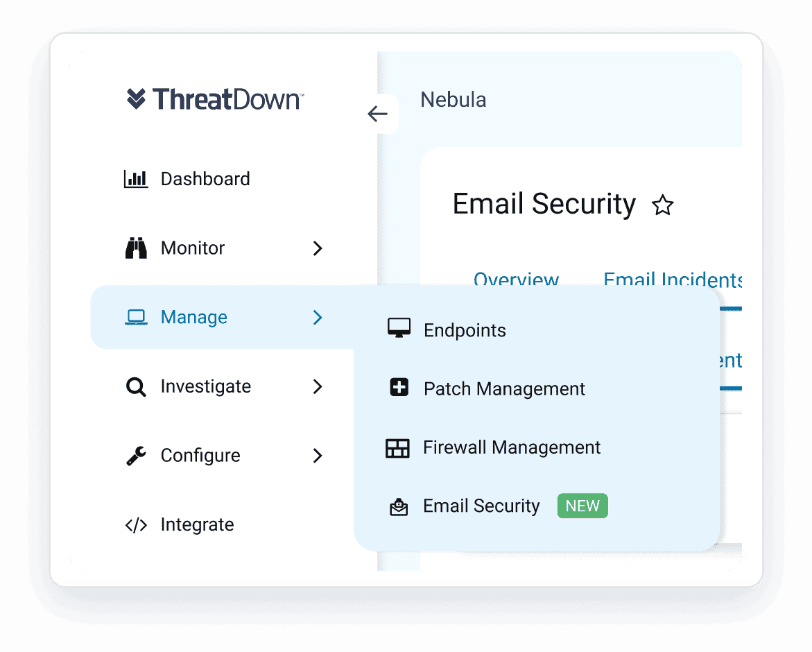Collapse the Manage submenu chevron

318,318
